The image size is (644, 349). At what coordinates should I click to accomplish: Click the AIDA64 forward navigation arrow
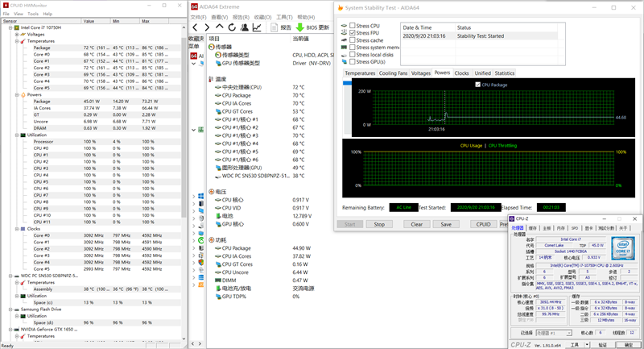pos(208,27)
